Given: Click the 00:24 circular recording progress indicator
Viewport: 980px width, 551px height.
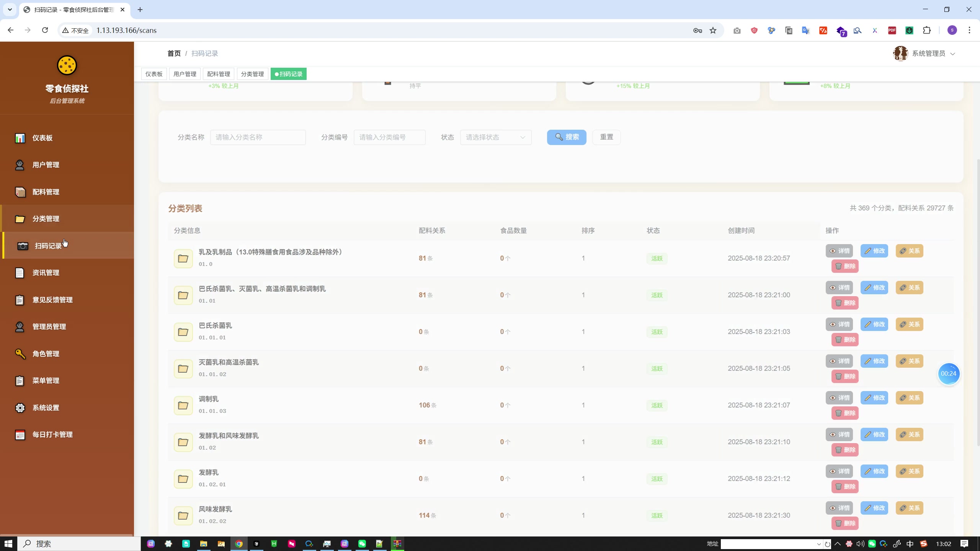Looking at the screenshot, I should [x=949, y=373].
